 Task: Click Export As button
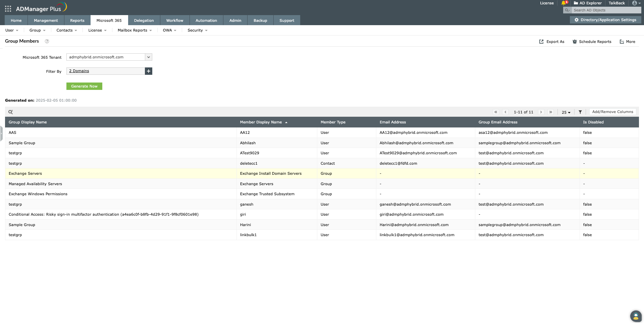click(552, 42)
